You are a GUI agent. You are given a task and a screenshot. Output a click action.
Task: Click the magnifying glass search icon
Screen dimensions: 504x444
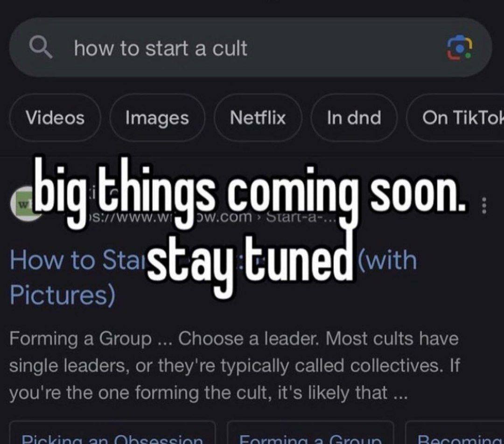pos(41,48)
